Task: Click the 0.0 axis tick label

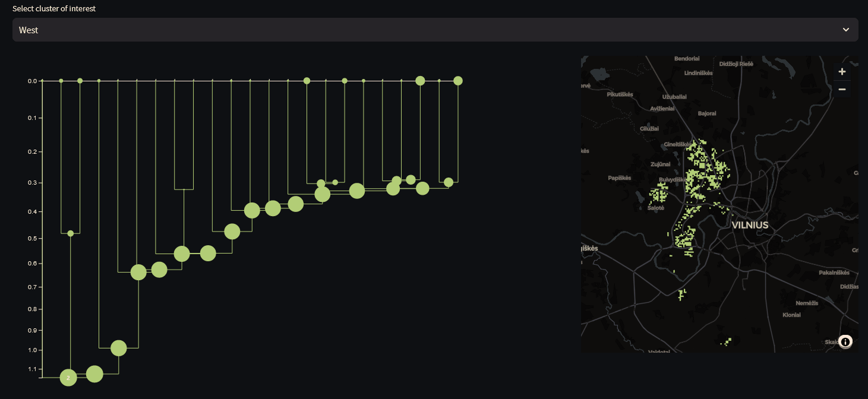Action: [32, 81]
